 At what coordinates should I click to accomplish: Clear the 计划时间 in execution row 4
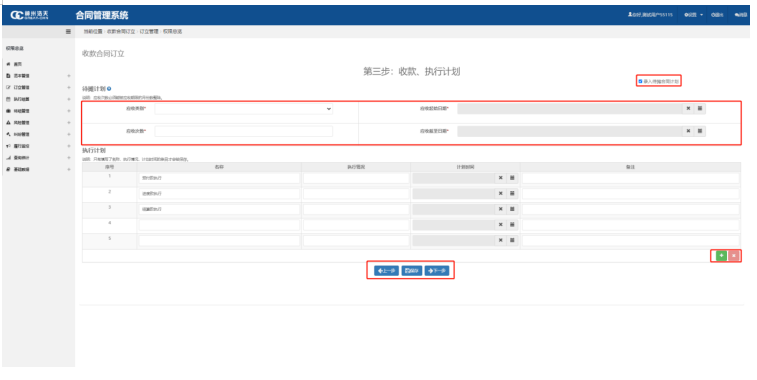coord(501,225)
